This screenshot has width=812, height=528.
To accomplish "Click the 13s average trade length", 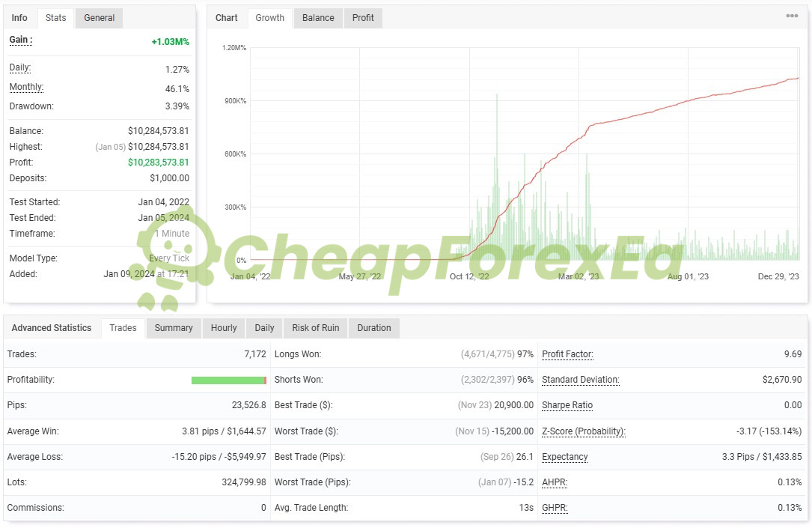I will point(526,508).
